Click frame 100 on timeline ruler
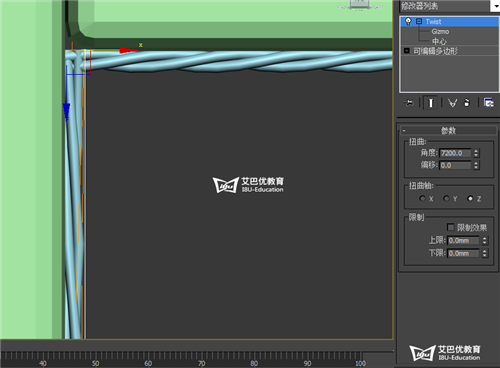This screenshot has height=368, width=500. (x=360, y=363)
